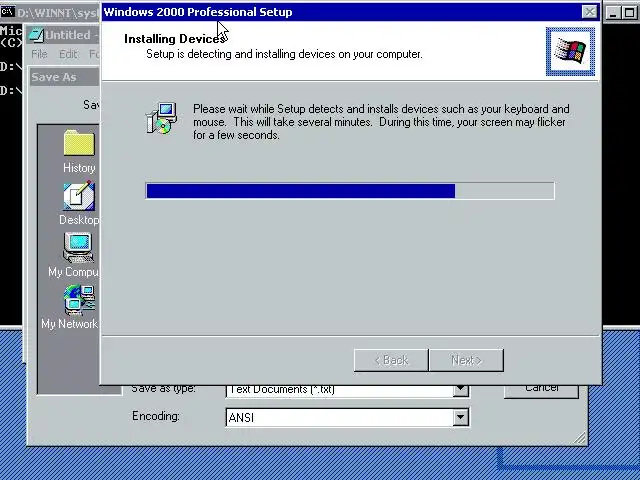Select the History folder in Save As dialog
Viewport: 640px width, 480px height.
tap(79, 151)
